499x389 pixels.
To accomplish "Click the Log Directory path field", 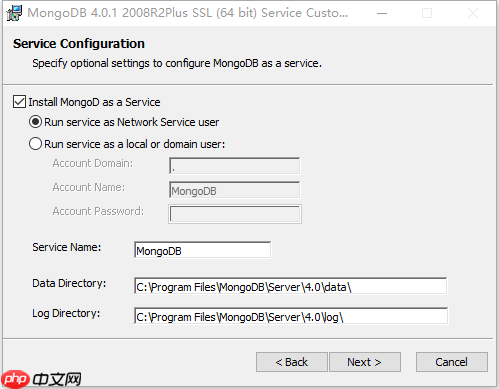I will (291, 316).
